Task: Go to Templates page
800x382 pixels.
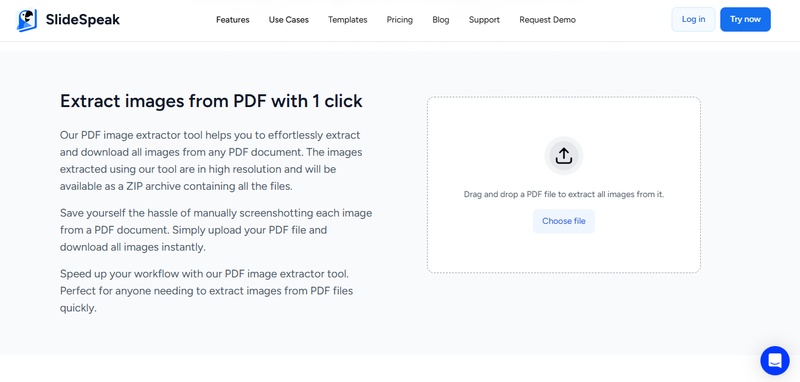Action: point(347,20)
